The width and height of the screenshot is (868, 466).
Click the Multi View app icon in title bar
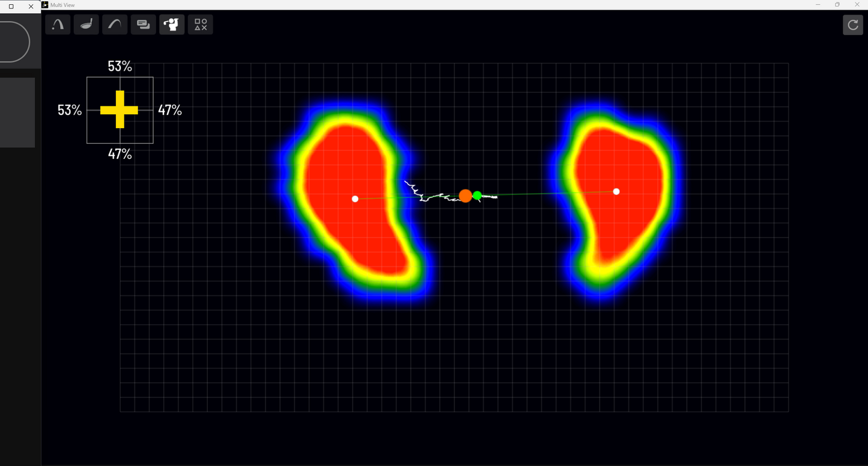point(45,5)
